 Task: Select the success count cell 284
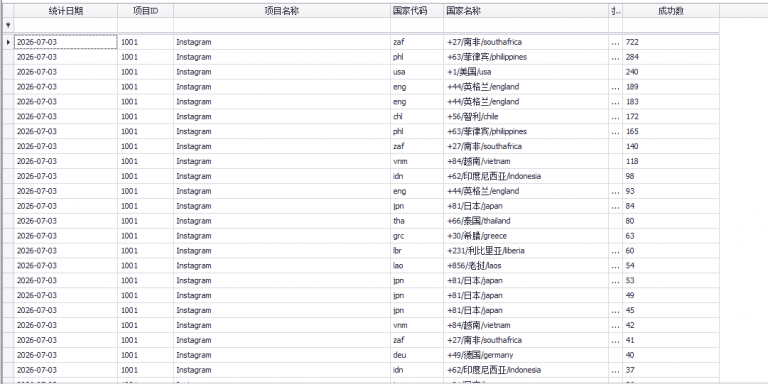(671, 57)
